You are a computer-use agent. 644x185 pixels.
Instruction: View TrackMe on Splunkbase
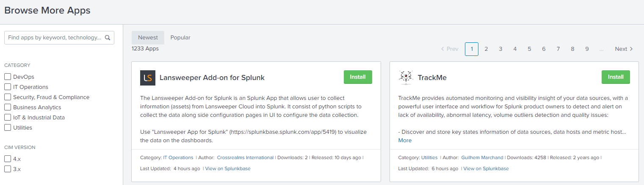click(x=486, y=168)
